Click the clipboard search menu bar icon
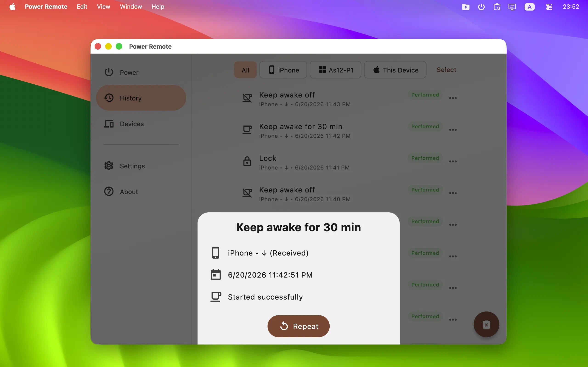The image size is (588, 367). (497, 7)
